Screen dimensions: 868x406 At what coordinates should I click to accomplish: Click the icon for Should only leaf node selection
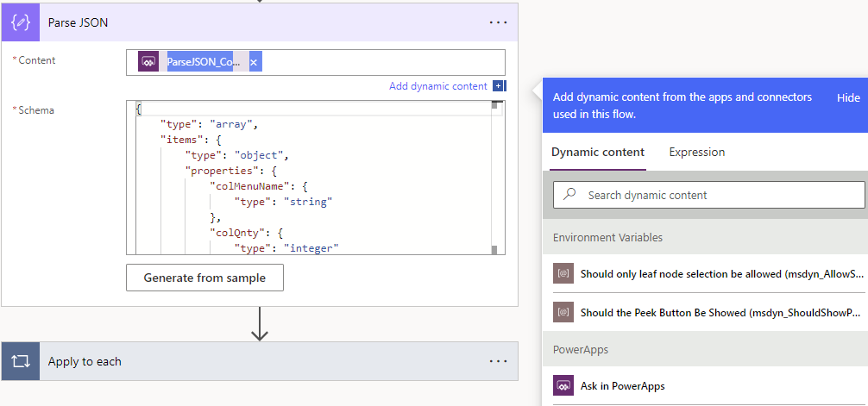[563, 273]
